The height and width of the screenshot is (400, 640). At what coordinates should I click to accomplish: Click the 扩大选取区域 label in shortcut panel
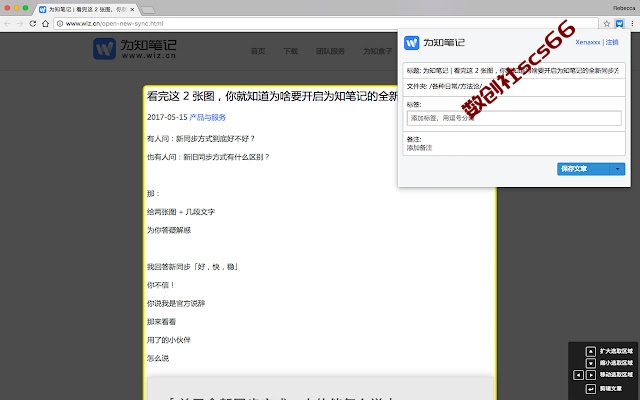616,351
